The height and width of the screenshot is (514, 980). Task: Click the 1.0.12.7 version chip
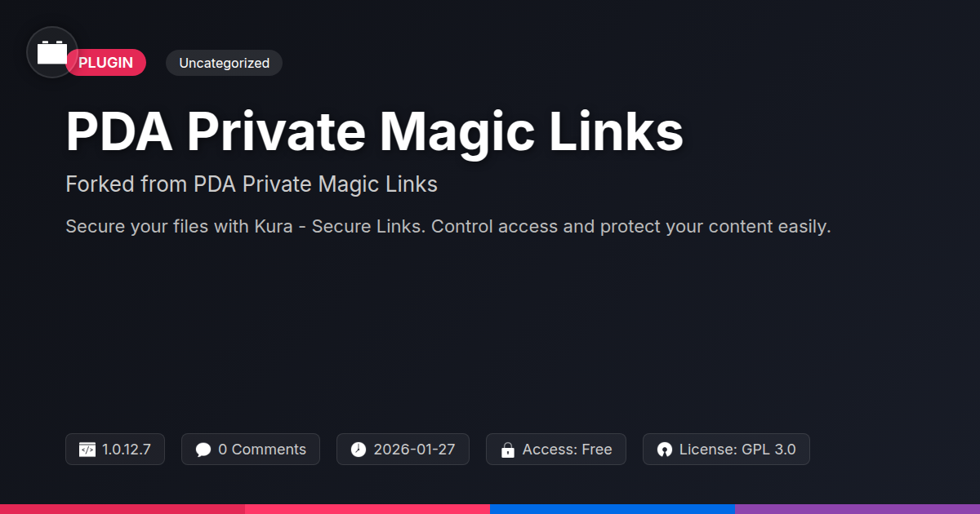pyautogui.click(x=115, y=450)
